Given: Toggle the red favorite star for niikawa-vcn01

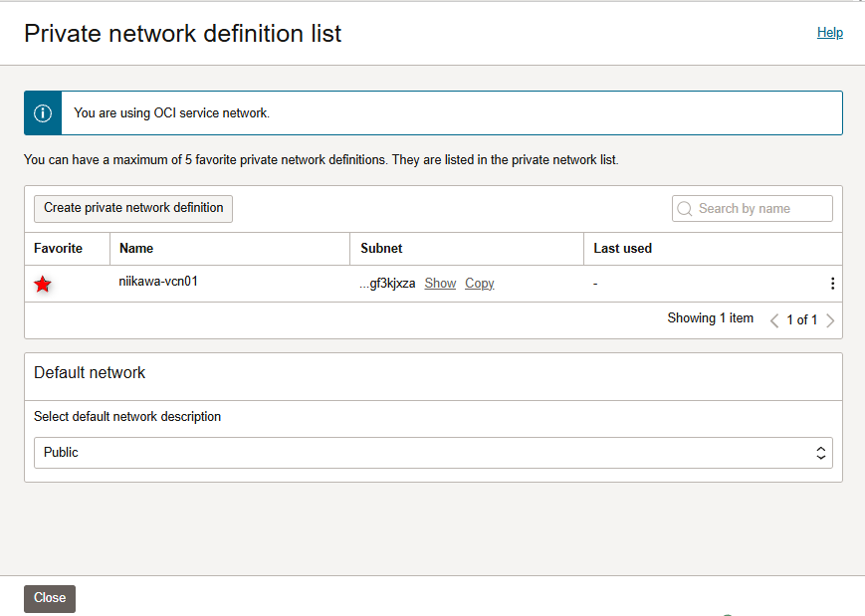Looking at the screenshot, I should point(43,285).
